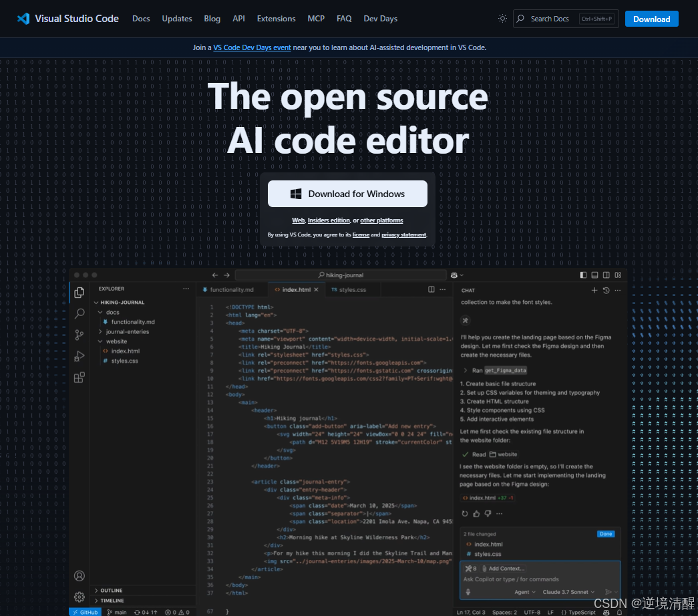698x616 pixels.
Task: Click Download for Windows button
Action: pos(347,194)
